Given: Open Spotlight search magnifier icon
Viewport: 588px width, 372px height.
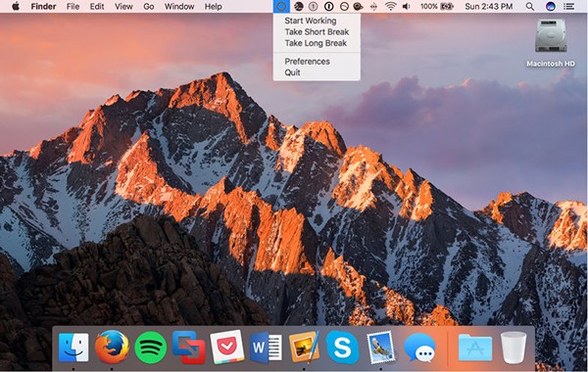Looking at the screenshot, I should tap(529, 7).
